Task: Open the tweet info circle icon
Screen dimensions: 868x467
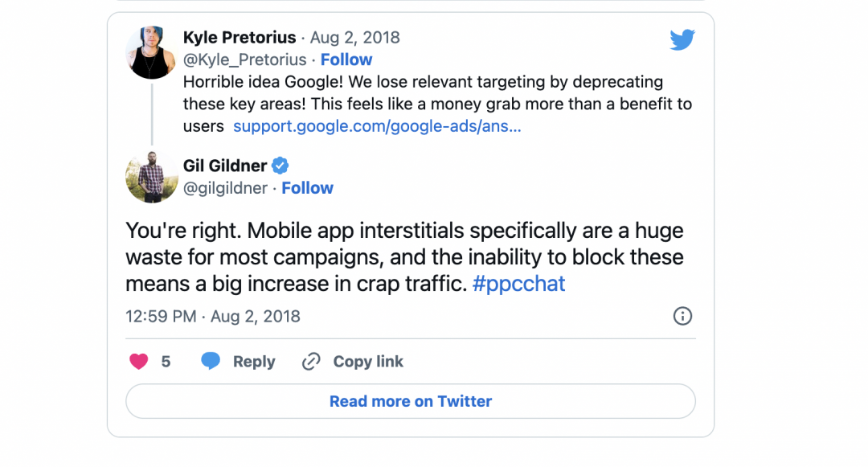Action: [682, 316]
